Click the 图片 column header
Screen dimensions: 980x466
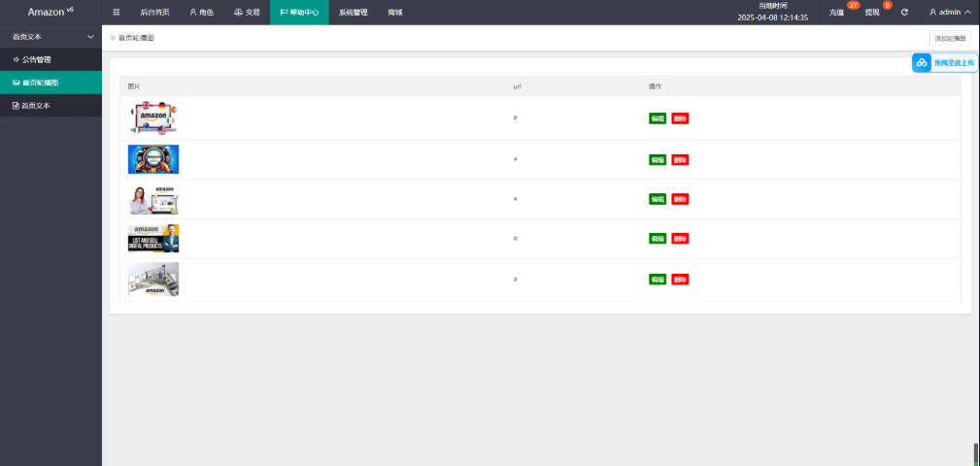[x=134, y=86]
